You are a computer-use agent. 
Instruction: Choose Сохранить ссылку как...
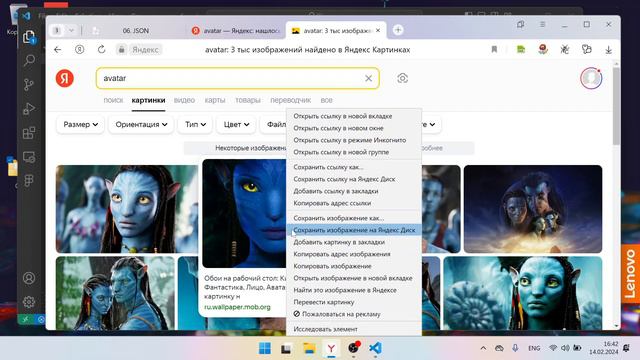[x=354, y=167]
